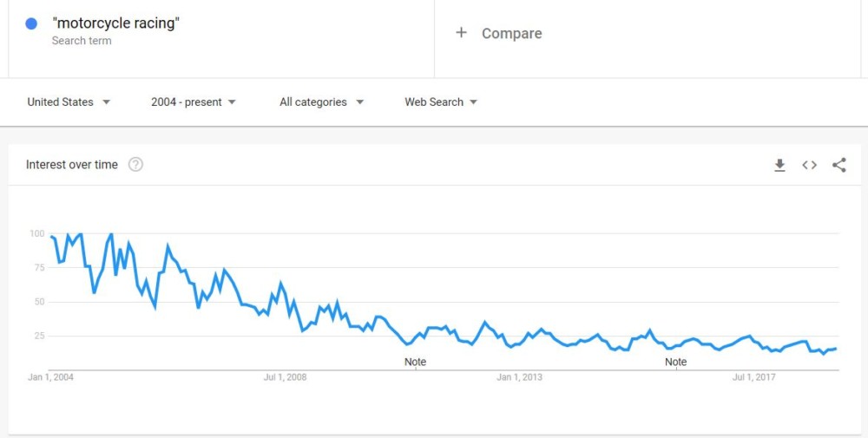Click the download CSV icon

pos(779,165)
